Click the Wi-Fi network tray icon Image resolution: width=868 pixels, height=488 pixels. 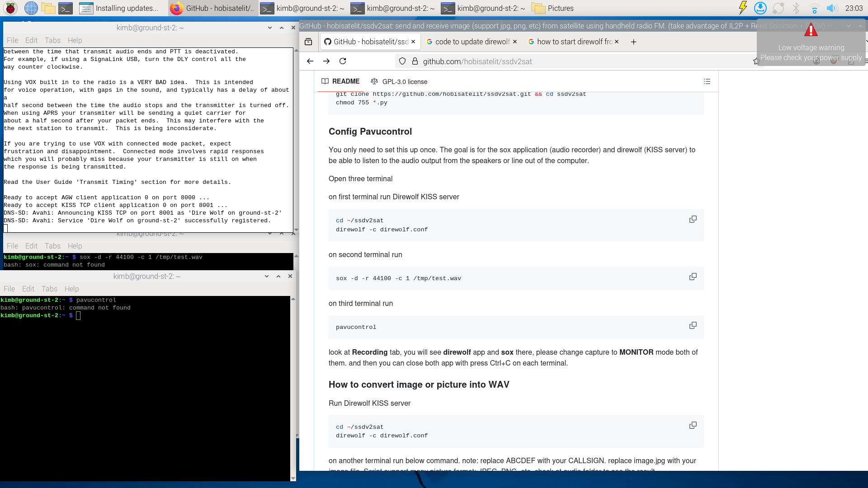click(x=814, y=8)
